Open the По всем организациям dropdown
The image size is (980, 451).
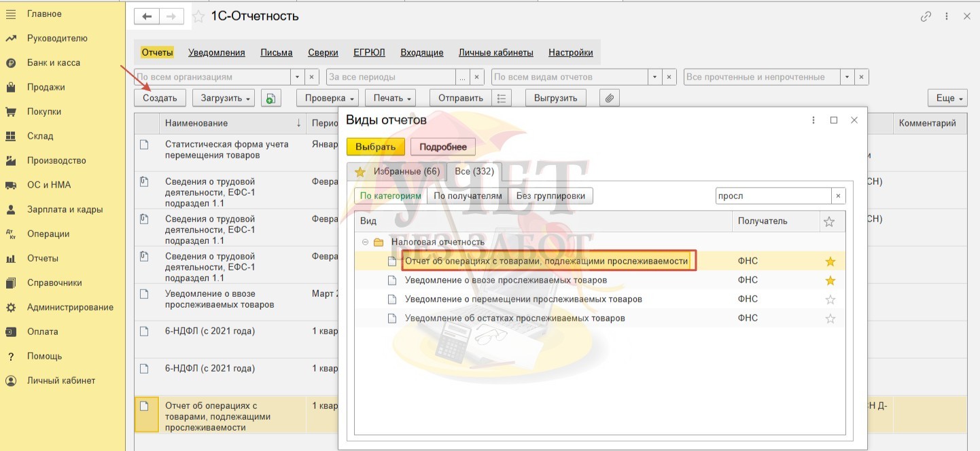(x=297, y=77)
